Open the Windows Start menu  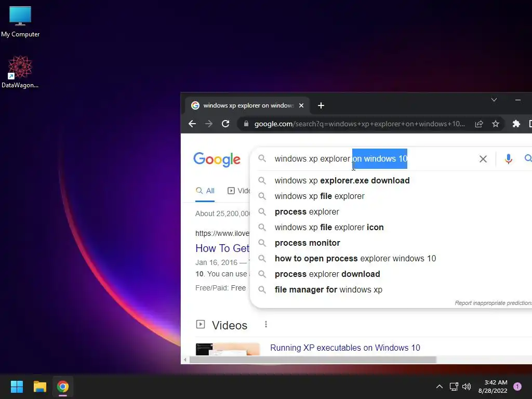(x=17, y=387)
